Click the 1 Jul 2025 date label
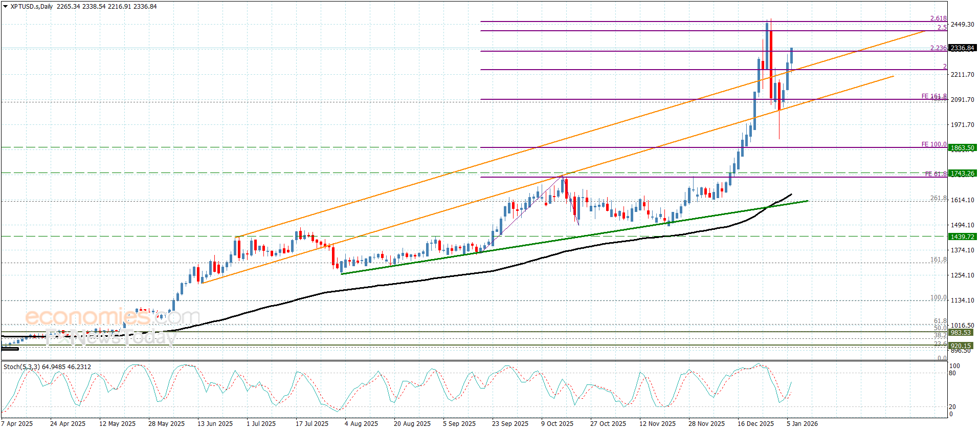 [x=261, y=423]
